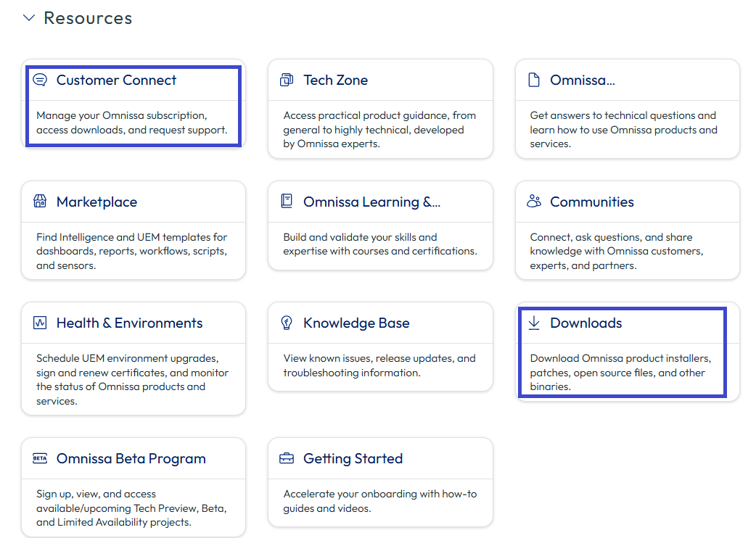Open the Knowledge Base title link
Image resolution: width=756 pixels, height=538 pixels.
(356, 323)
